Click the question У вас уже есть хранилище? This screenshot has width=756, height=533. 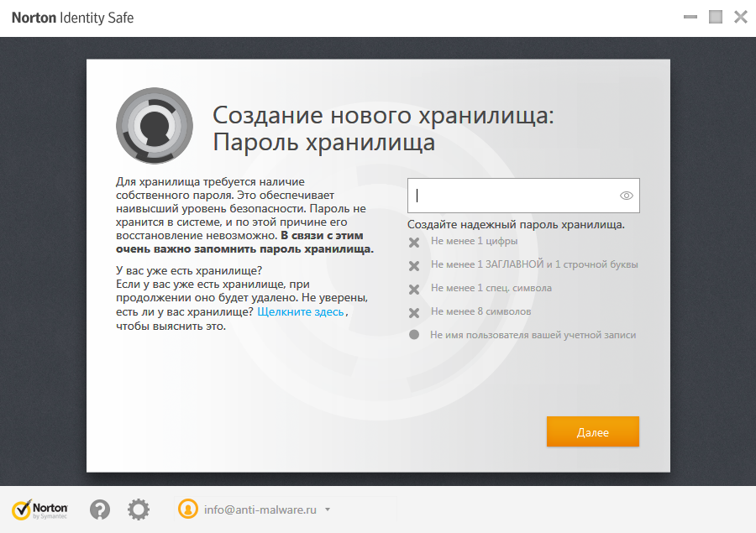[188, 270]
